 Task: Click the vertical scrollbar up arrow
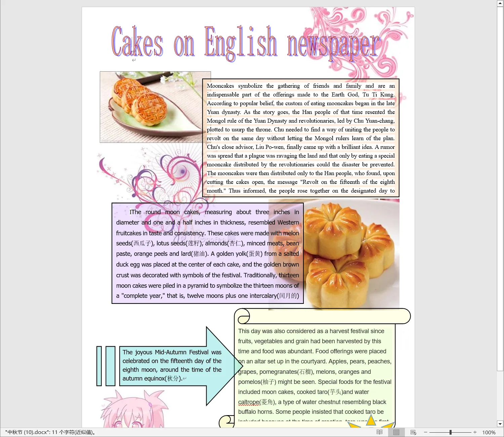[x=500, y=3]
